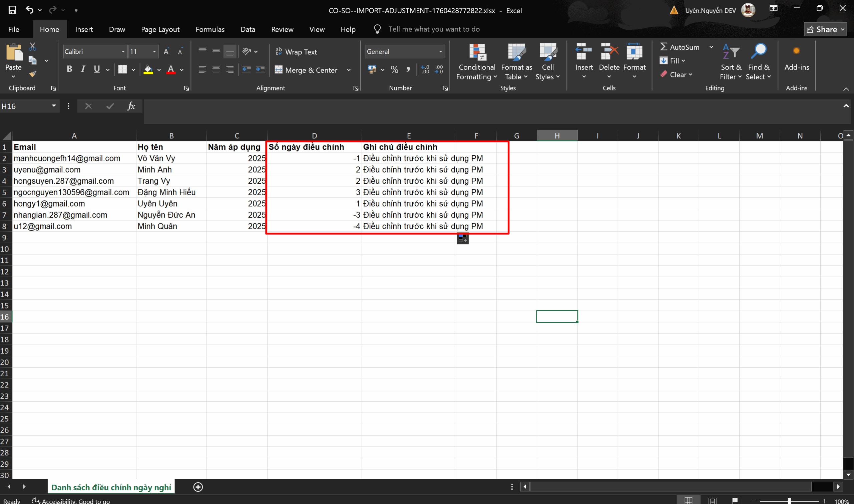This screenshot has width=854, height=504.
Task: Click the Center horizontal alignment icon
Action: (216, 70)
